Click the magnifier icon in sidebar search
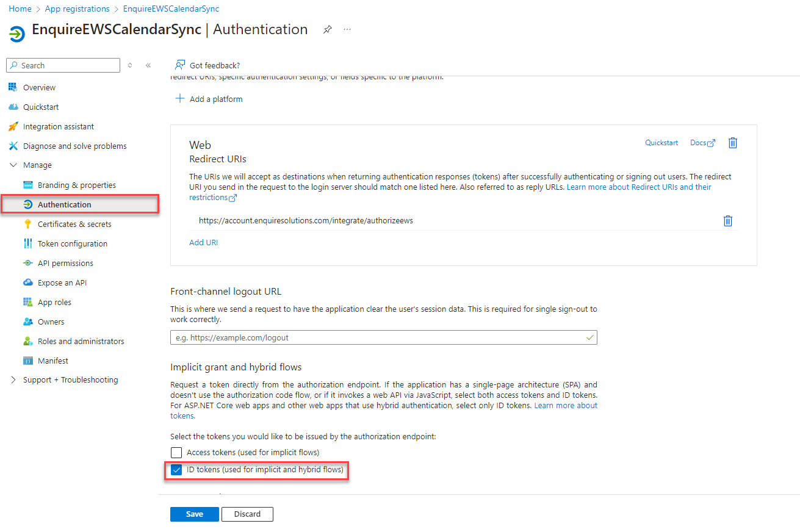 pyautogui.click(x=15, y=65)
